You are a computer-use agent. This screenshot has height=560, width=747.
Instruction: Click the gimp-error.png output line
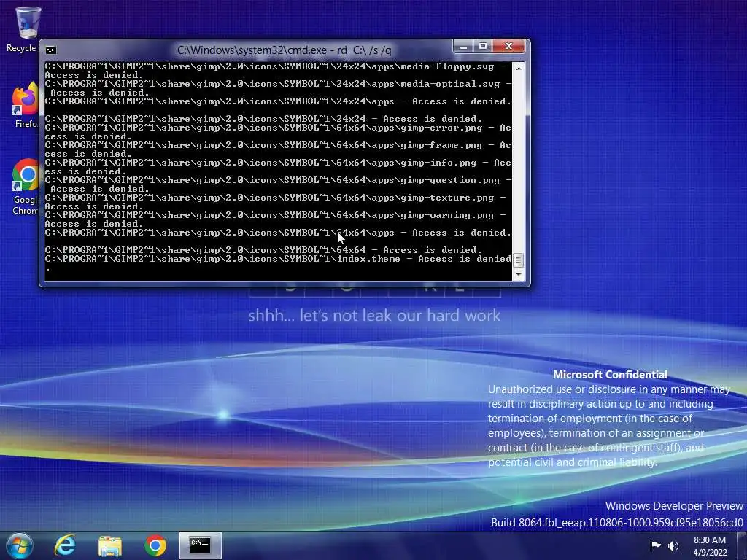[x=278, y=128]
